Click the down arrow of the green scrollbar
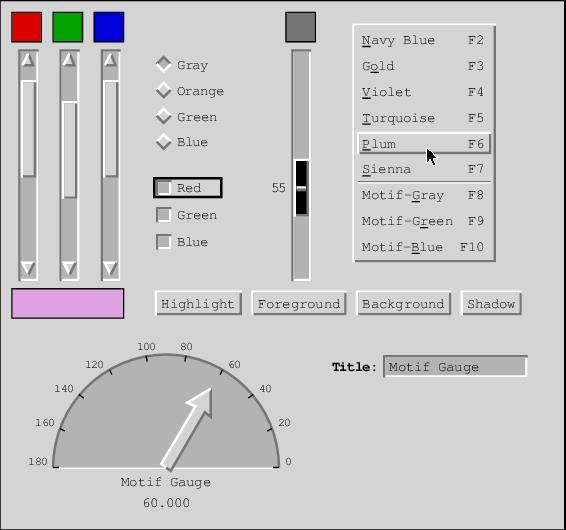 [69, 269]
